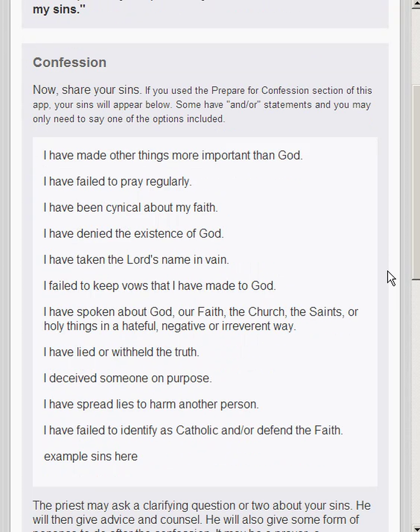Select the "example sins here" entry
Image resolution: width=420 pixels, height=532 pixels.
pyautogui.click(x=91, y=456)
